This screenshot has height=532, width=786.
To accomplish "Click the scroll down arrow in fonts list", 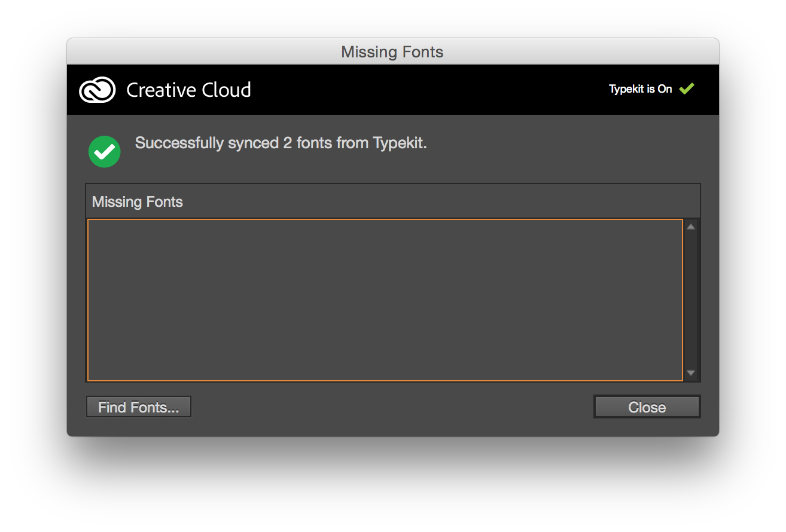I will pyautogui.click(x=691, y=373).
